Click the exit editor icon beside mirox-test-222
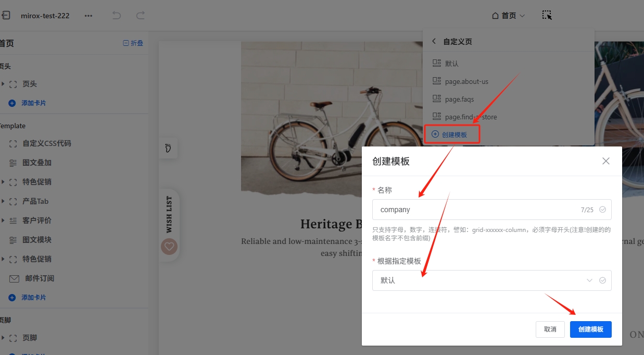This screenshot has height=355, width=644. pyautogui.click(x=6, y=16)
